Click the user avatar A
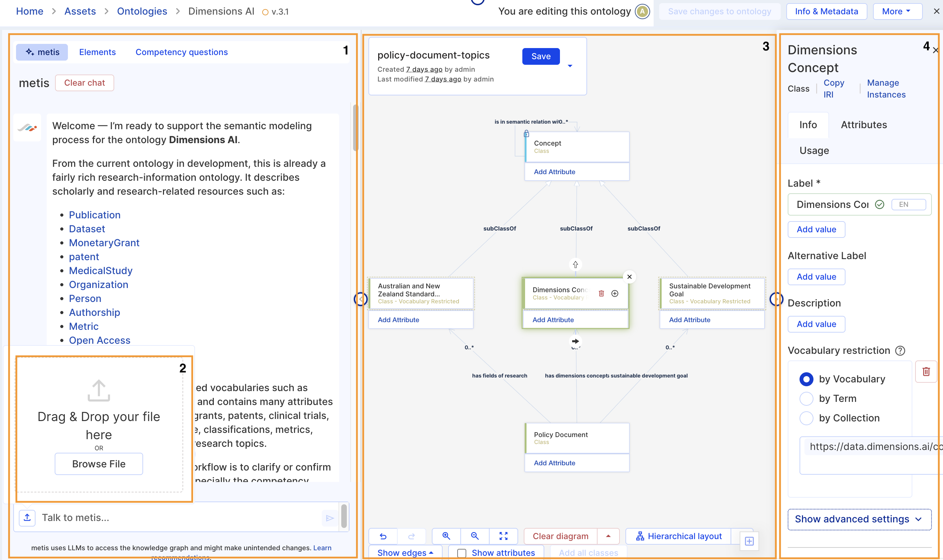Viewport: 943px width, 560px height. tap(642, 11)
